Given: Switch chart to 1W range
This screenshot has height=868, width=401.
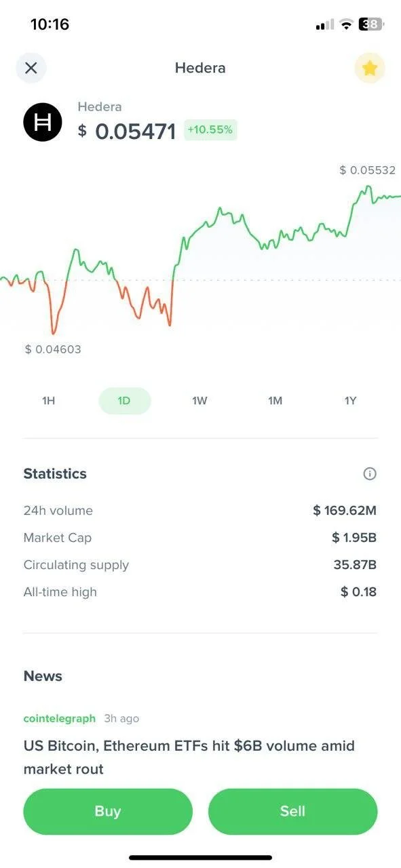Looking at the screenshot, I should pos(199,401).
